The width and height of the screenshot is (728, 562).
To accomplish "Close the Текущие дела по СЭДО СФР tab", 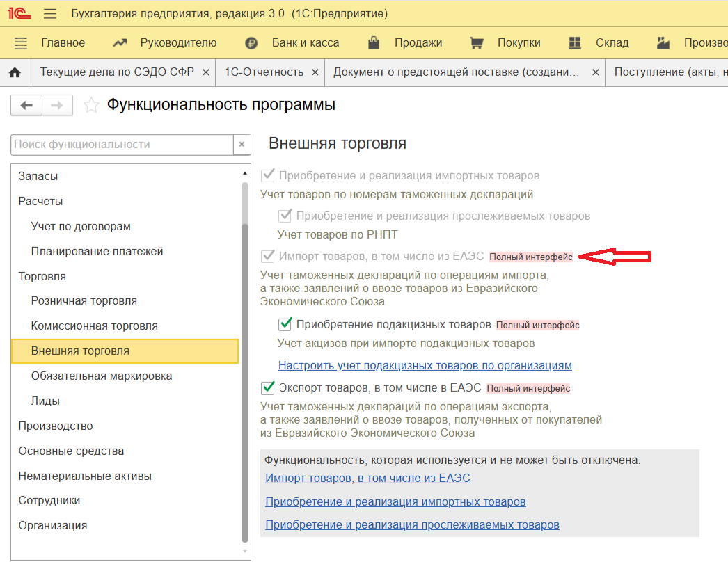I will pyautogui.click(x=206, y=72).
